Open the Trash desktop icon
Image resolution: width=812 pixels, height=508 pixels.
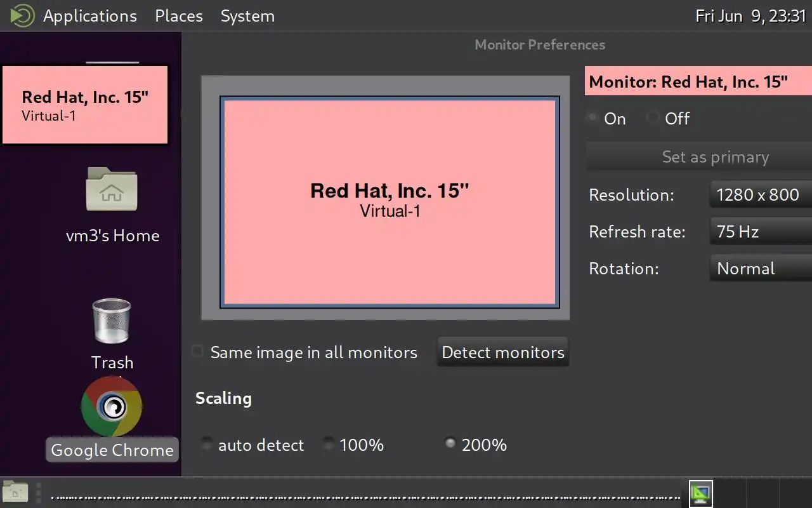click(112, 321)
